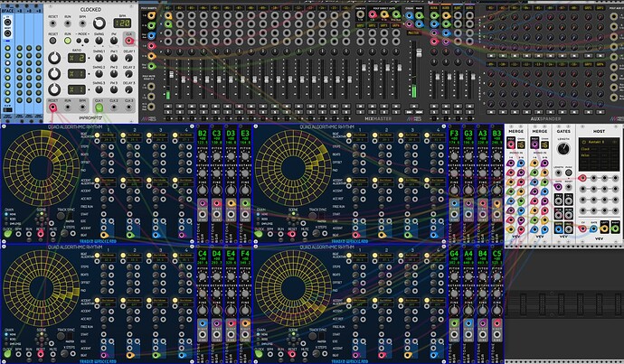Click the orange jack on the D3 Seftone module

click(x=231, y=203)
